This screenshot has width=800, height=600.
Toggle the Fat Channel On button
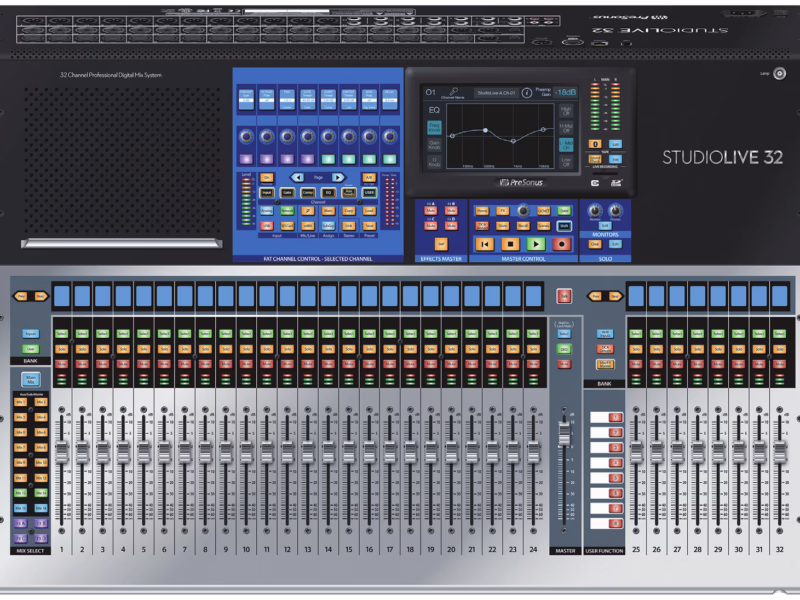(267, 178)
